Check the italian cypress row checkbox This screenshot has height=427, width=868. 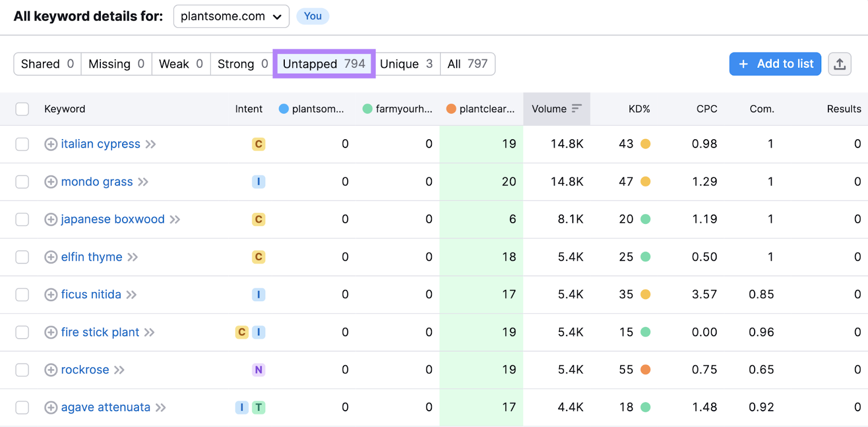click(x=22, y=144)
